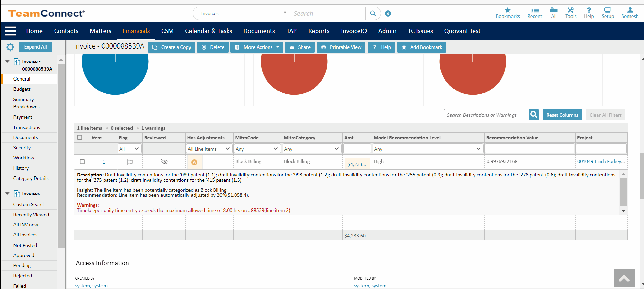
Task: Go to the Home menu
Action: 34,31
